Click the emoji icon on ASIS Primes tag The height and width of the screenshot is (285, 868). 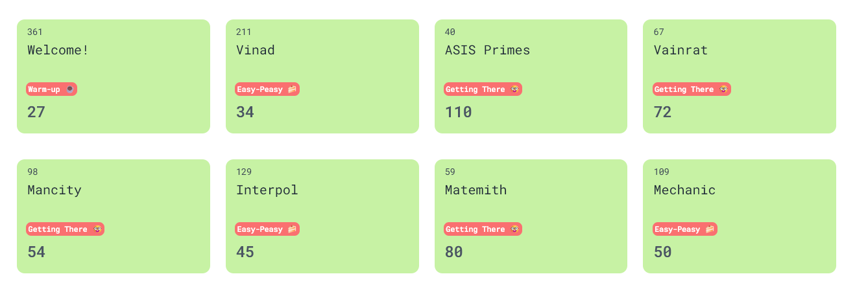point(514,89)
